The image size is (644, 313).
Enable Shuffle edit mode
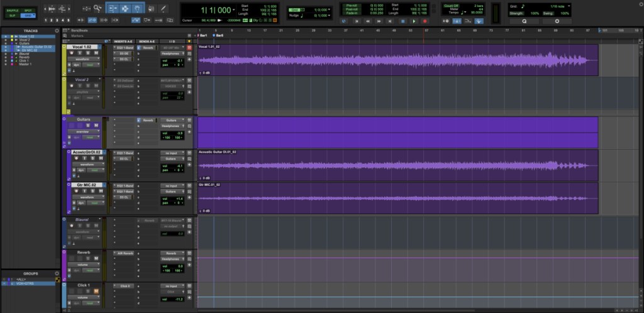coord(11,11)
